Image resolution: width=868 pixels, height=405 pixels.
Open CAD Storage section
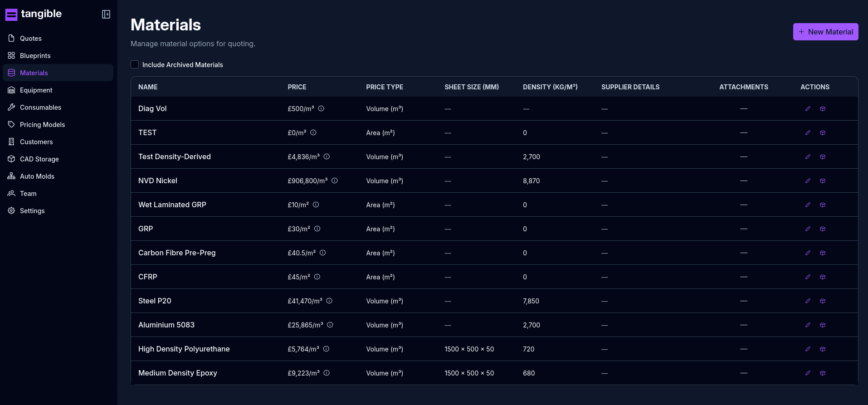(x=58, y=159)
